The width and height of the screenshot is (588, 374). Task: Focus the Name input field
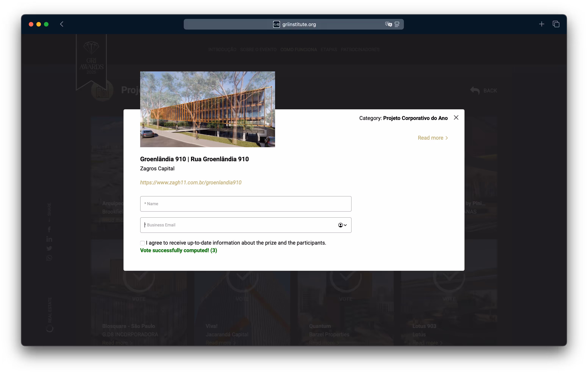click(246, 204)
